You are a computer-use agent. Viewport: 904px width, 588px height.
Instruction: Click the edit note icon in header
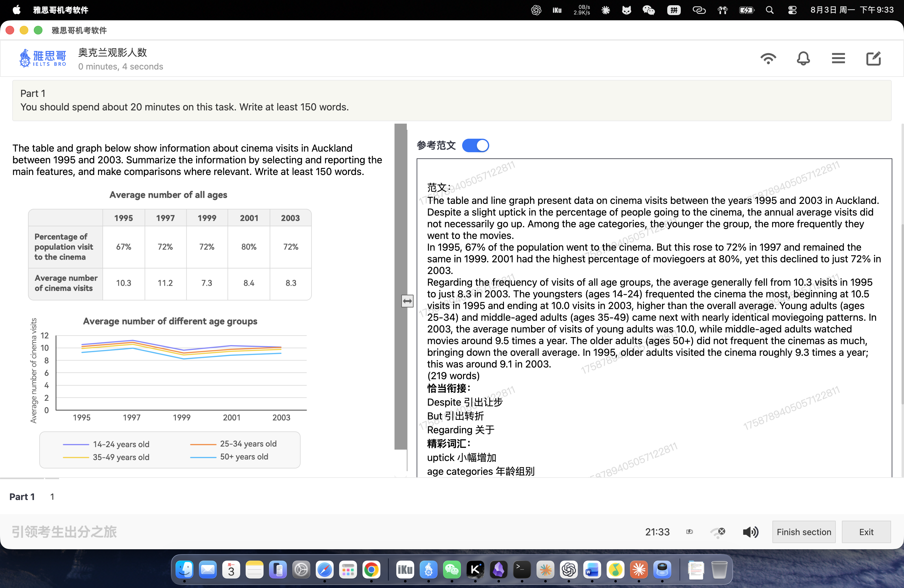pyautogui.click(x=873, y=58)
